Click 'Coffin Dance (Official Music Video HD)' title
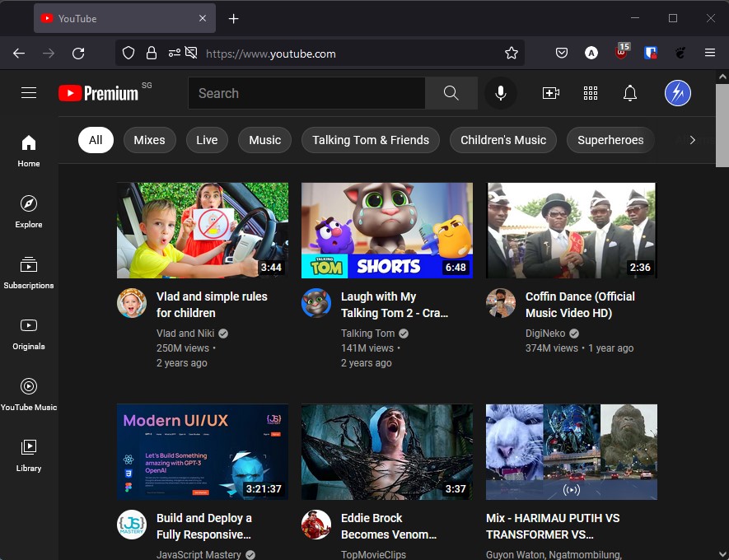 tap(580, 305)
